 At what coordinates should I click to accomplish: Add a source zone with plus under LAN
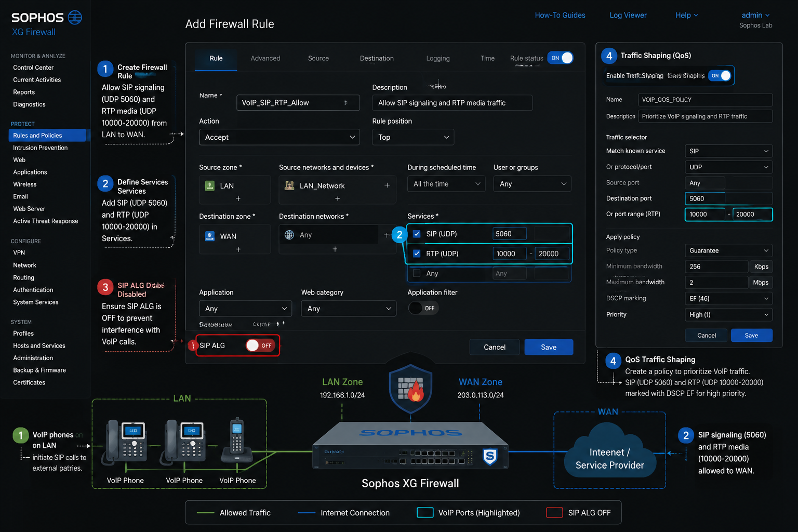pos(238,198)
